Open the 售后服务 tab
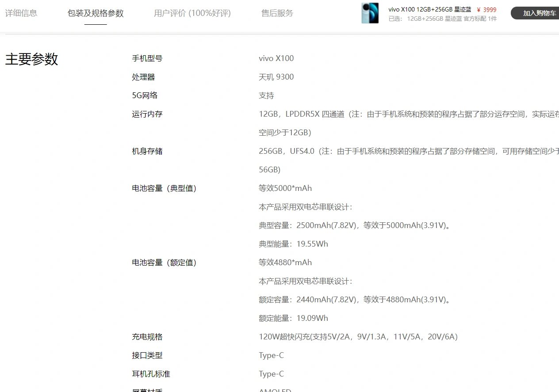The width and height of the screenshot is (559, 392). 277,13
